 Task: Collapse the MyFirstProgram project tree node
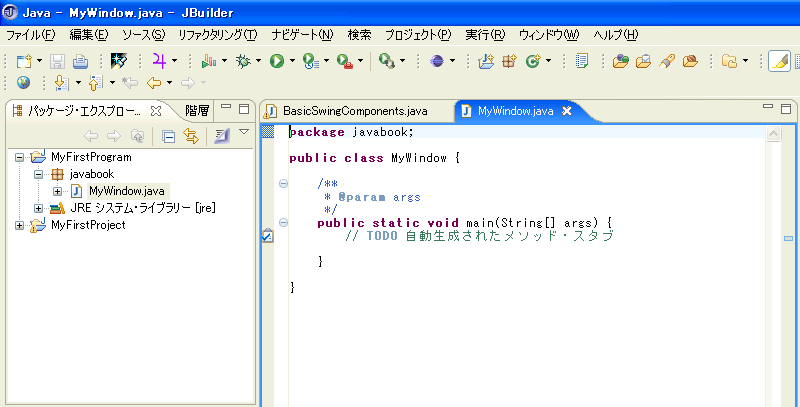pos(21,157)
